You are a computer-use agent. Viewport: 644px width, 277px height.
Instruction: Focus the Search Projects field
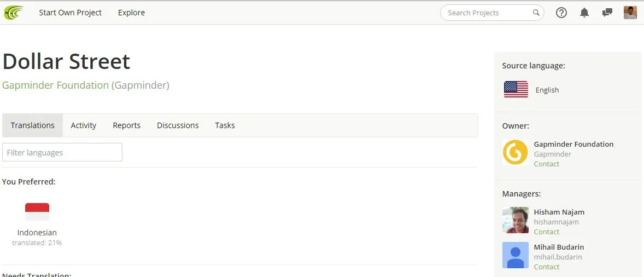click(x=492, y=13)
